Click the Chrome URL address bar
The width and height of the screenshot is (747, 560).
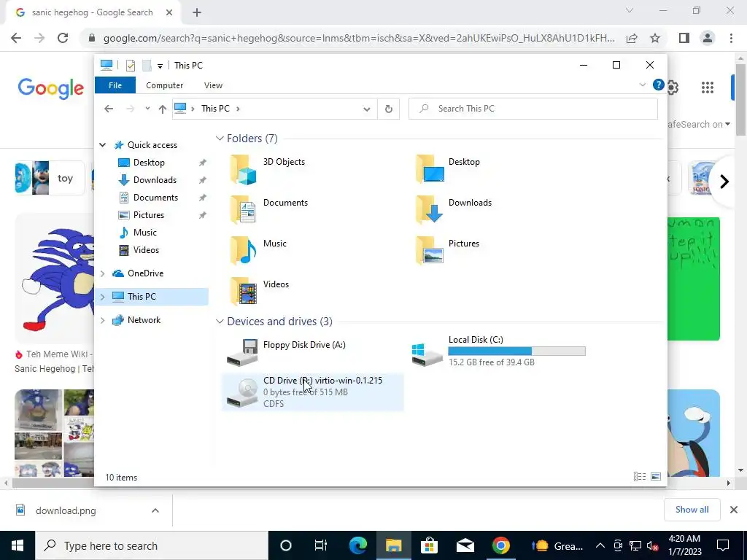point(358,38)
